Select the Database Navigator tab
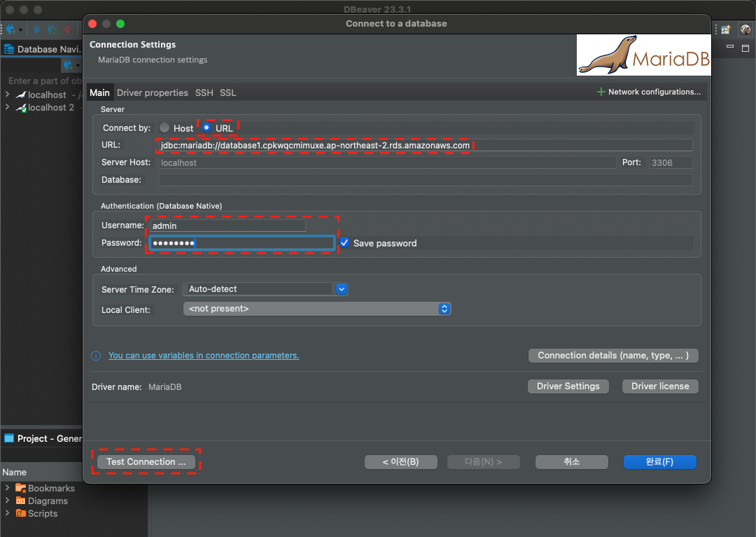Image resolution: width=756 pixels, height=537 pixels. [43, 49]
